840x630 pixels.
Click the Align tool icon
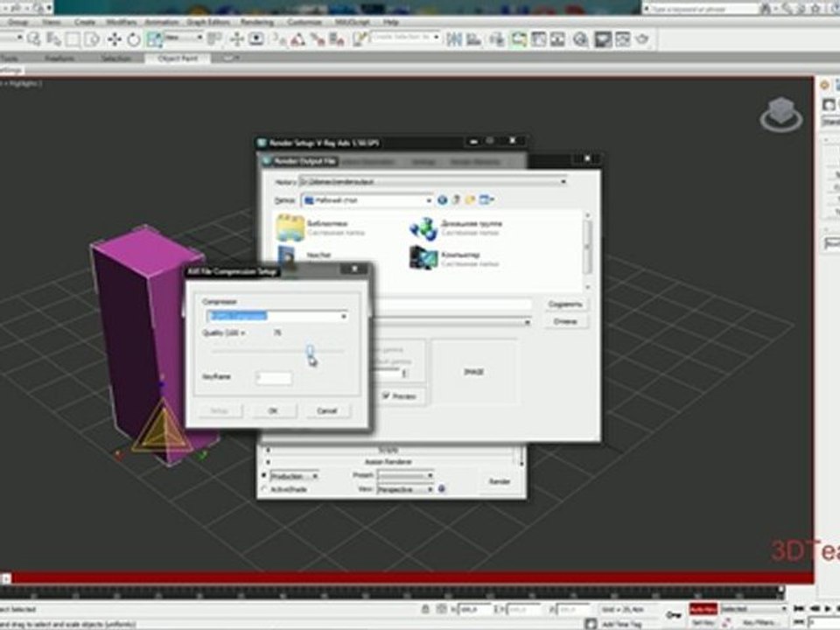pos(473,39)
